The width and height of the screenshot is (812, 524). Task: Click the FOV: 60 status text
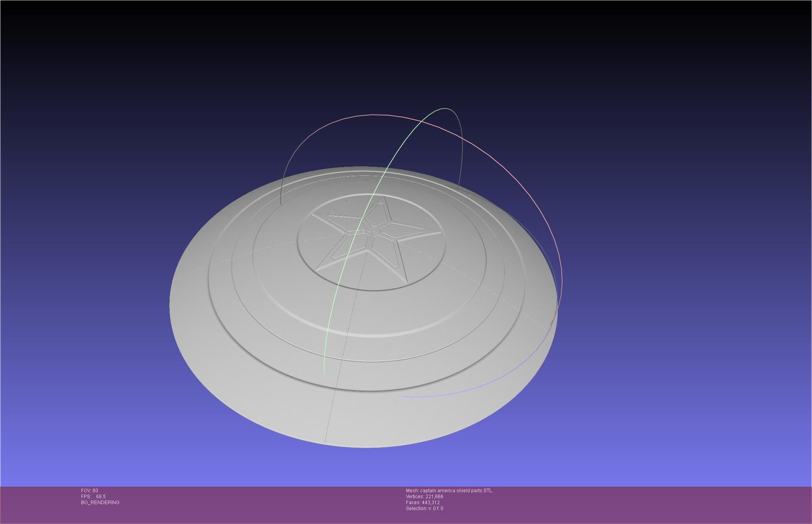[89, 491]
